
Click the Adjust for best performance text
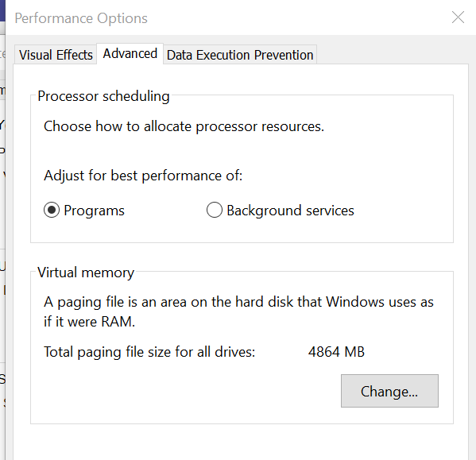coord(143,176)
